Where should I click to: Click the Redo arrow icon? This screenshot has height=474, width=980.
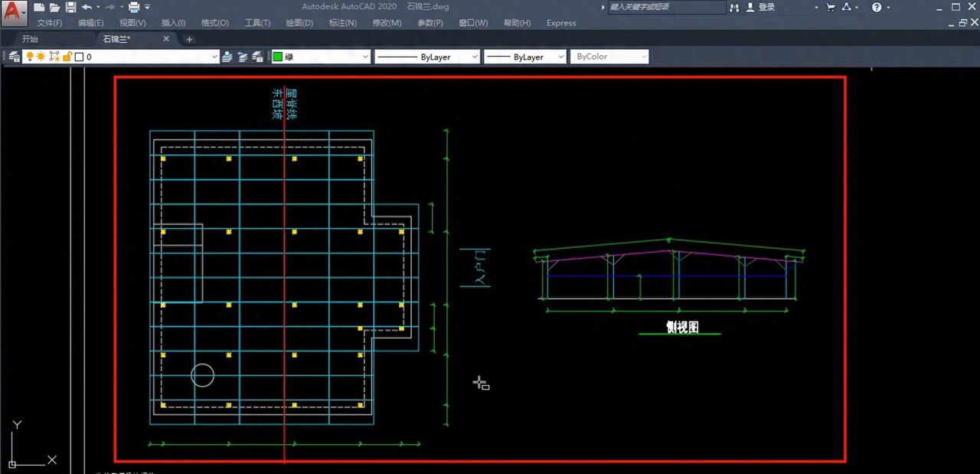[x=109, y=7]
